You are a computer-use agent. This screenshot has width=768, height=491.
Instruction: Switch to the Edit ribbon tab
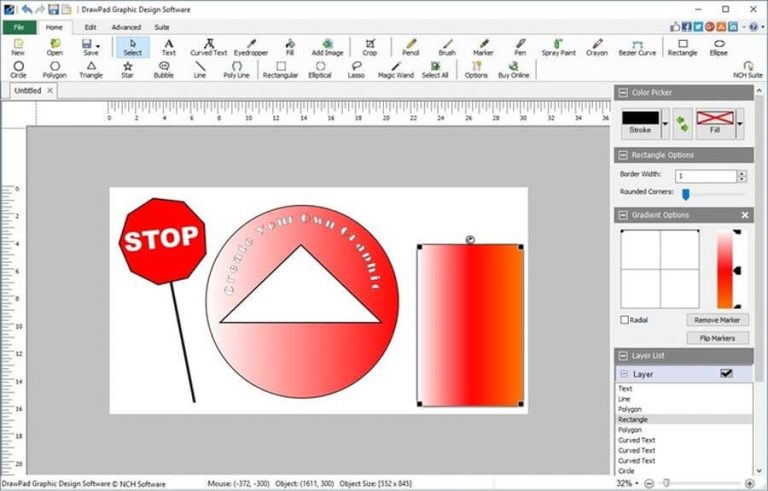(90, 27)
